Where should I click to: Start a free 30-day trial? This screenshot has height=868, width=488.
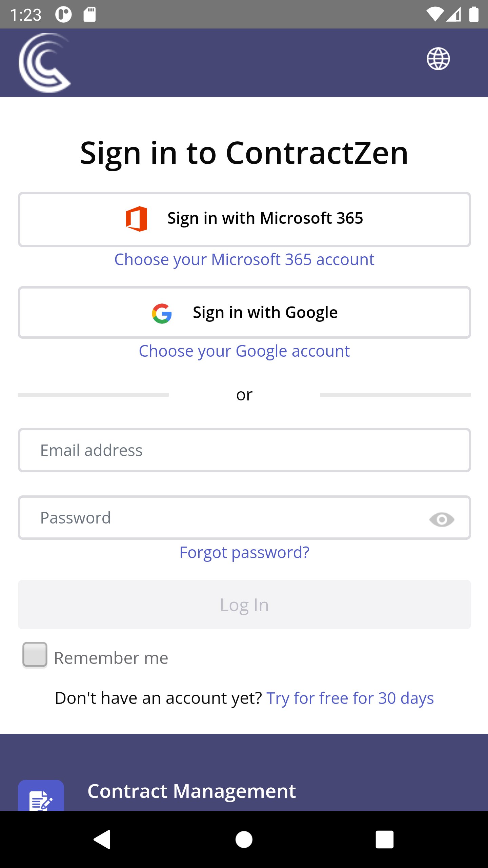coord(350,697)
